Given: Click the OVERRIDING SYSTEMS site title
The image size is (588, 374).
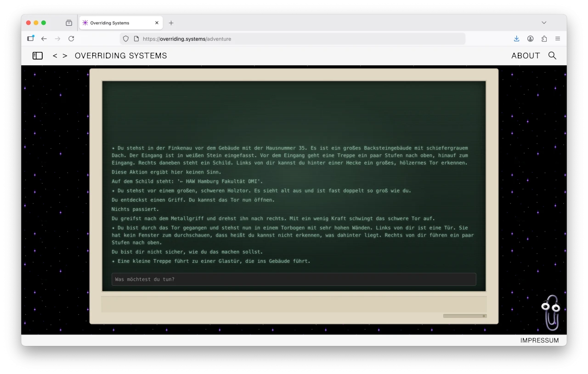Looking at the screenshot, I should coord(121,56).
